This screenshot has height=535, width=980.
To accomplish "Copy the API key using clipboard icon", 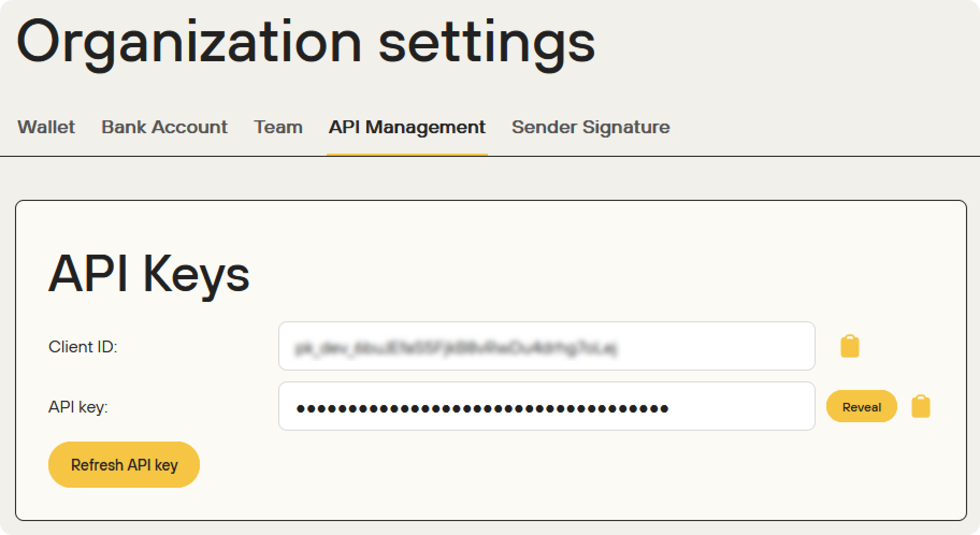I will [920, 406].
